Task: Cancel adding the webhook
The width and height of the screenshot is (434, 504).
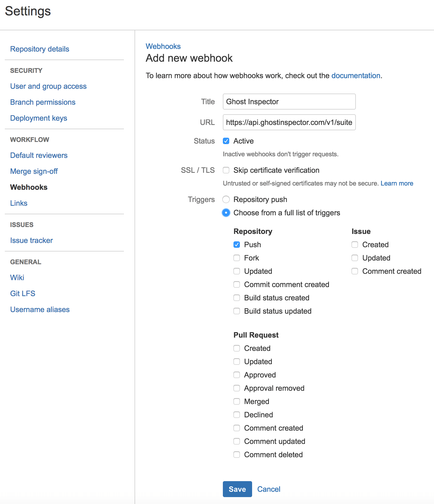Action: [269, 489]
